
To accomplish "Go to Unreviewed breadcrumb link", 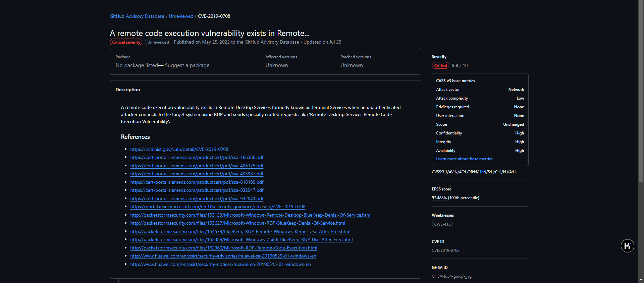I will pyautogui.click(x=181, y=16).
